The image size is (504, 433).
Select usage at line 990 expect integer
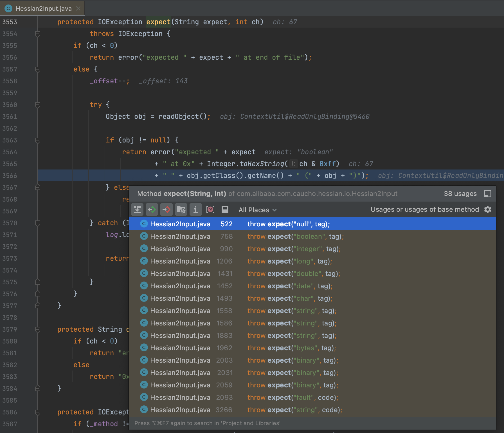[312, 249]
